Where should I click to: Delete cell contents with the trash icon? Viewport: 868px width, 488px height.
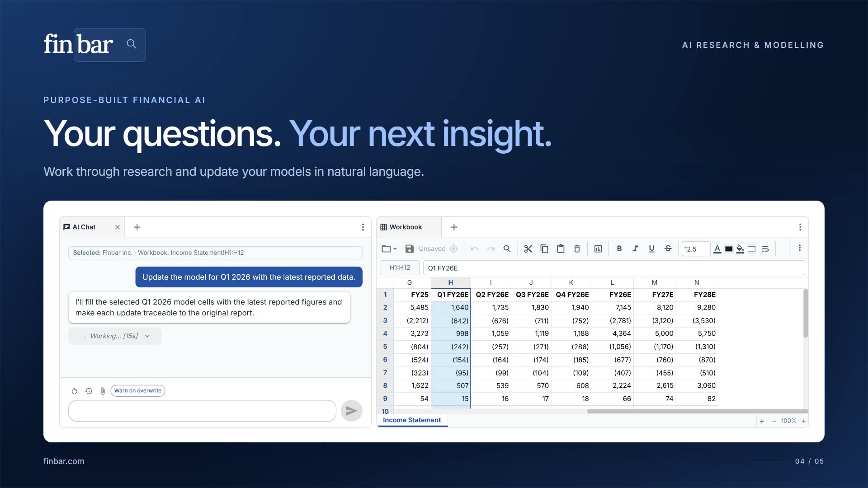[577, 249]
